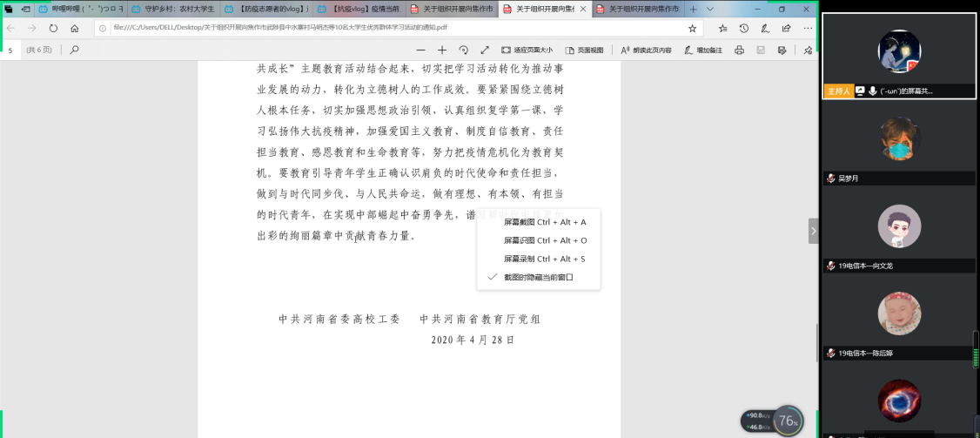Toggle 朗读此页内容 read-aloud

pyautogui.click(x=646, y=50)
